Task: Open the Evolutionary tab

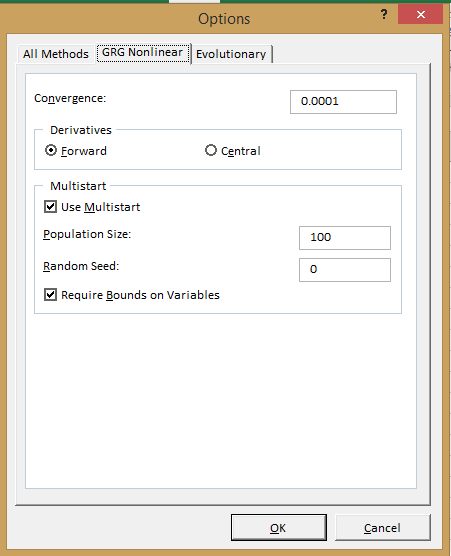Action: pos(231,54)
